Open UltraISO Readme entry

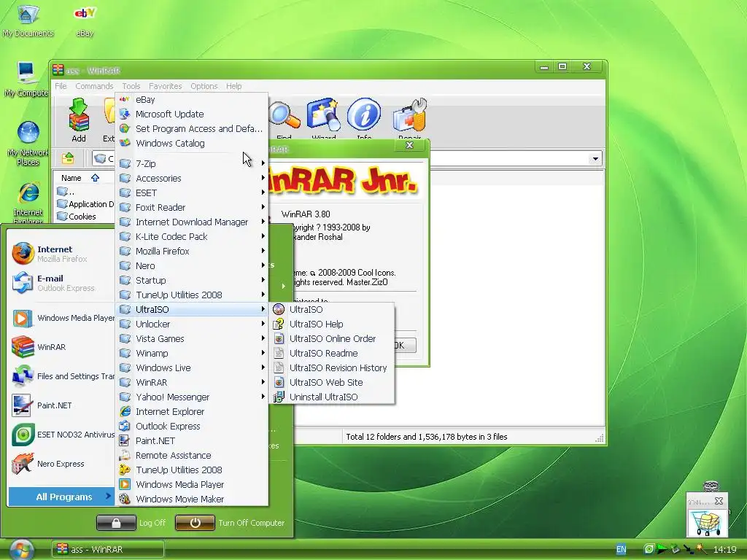332,354
